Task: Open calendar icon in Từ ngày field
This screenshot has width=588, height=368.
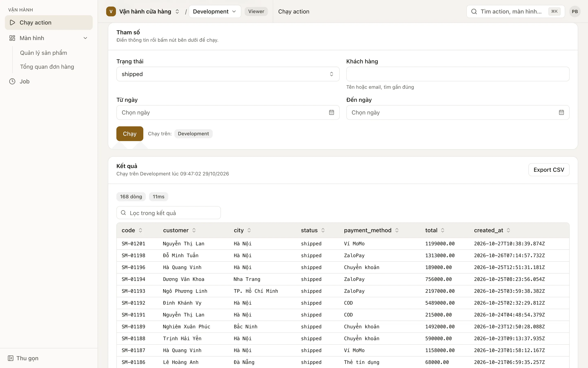Action: point(331,112)
